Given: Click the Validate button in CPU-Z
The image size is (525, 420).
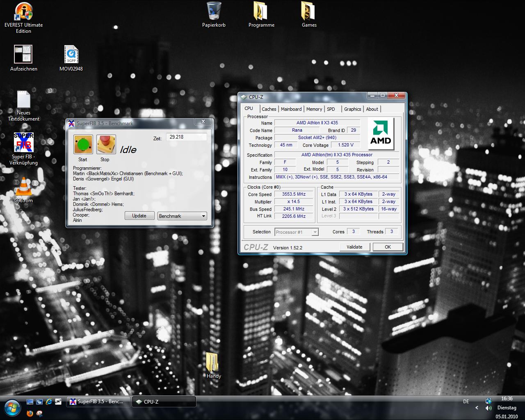Looking at the screenshot, I should (x=354, y=247).
